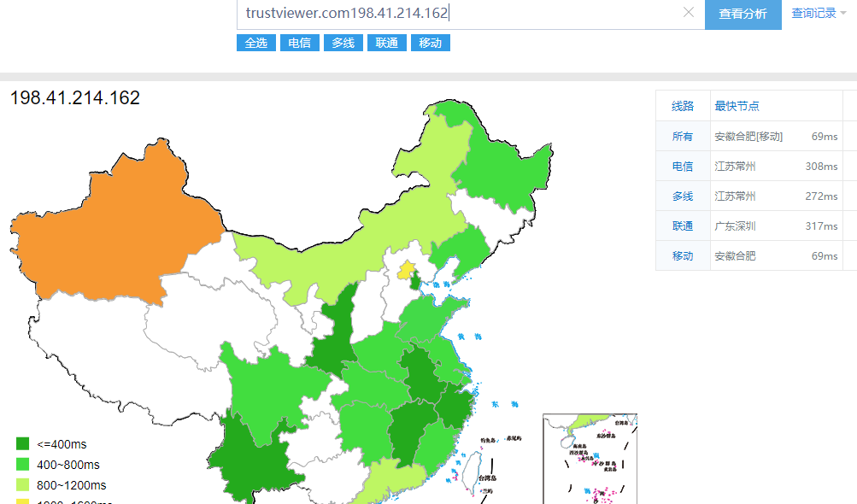This screenshot has height=504, width=857.
Task: Toggle the 多线 line filter
Action: pyautogui.click(x=343, y=43)
